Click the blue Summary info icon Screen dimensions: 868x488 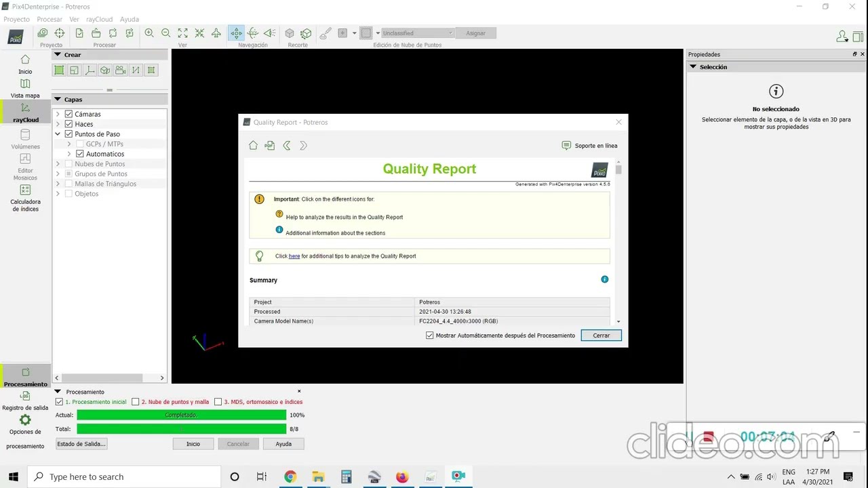[x=605, y=279]
